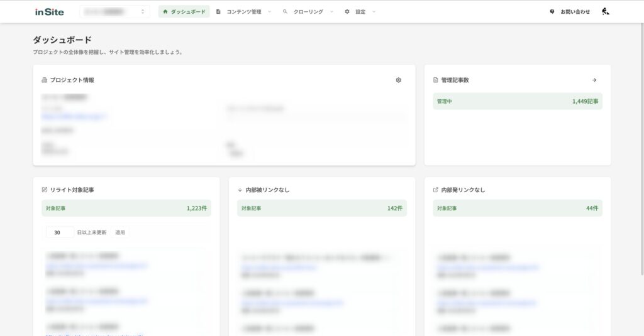Click the リライト対象記事 edit icon

tap(45, 190)
